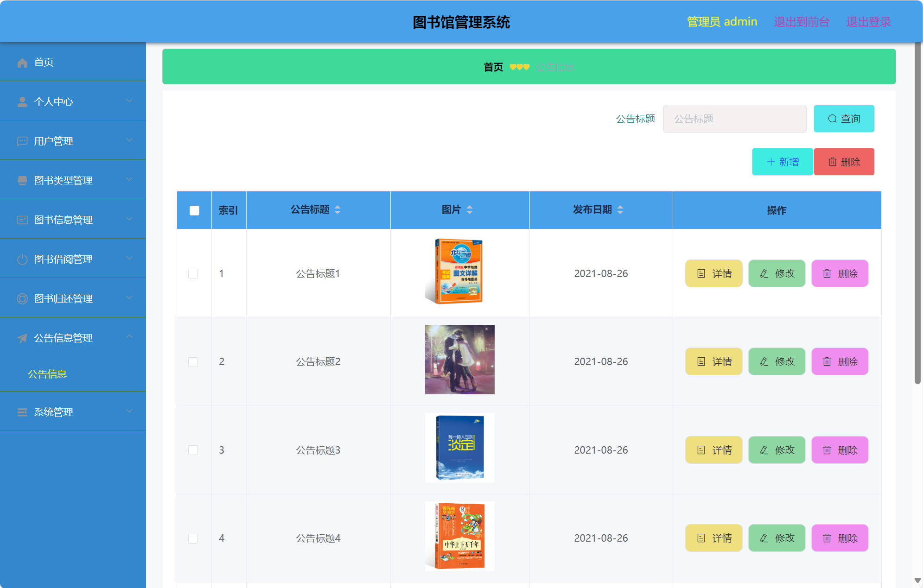Screen dimensions: 923x588
Task: Click the pencil edit icon on 公告标题2 row
Action: pos(764,361)
